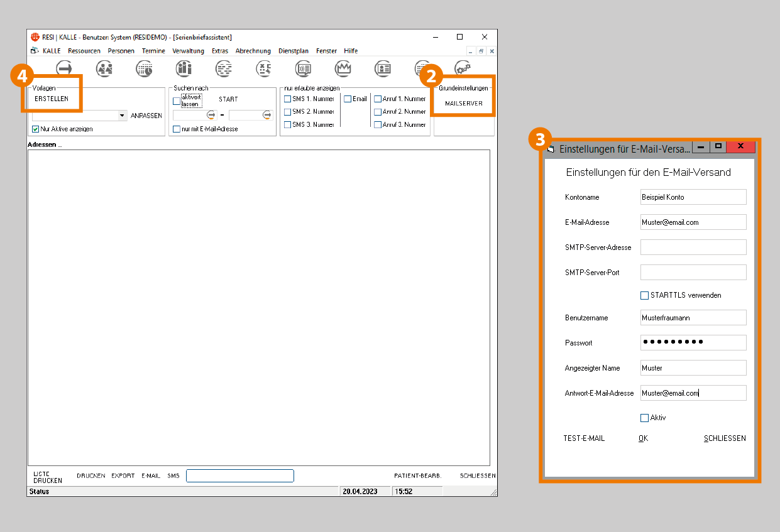Viewport: 780px width, 532px height.
Task: Open the Abrechnung menu
Action: [x=253, y=51]
